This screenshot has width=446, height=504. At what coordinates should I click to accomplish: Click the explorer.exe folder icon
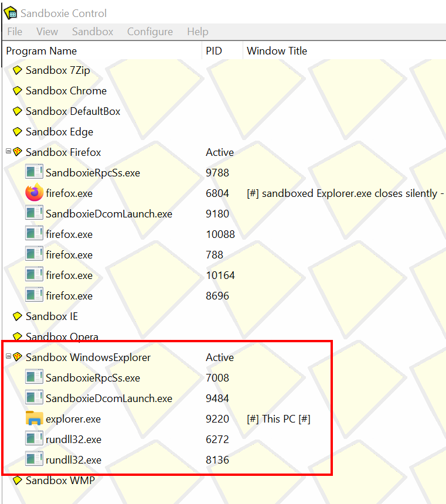coord(34,418)
